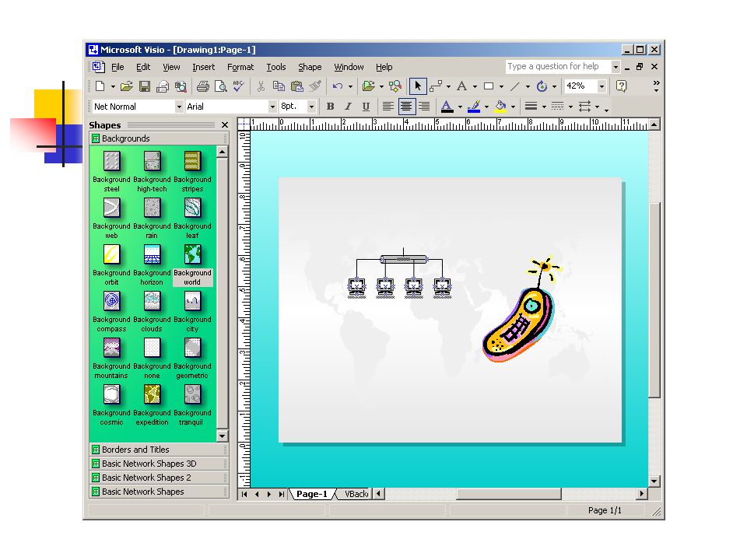Click the Cut scissors icon

pos(261,86)
